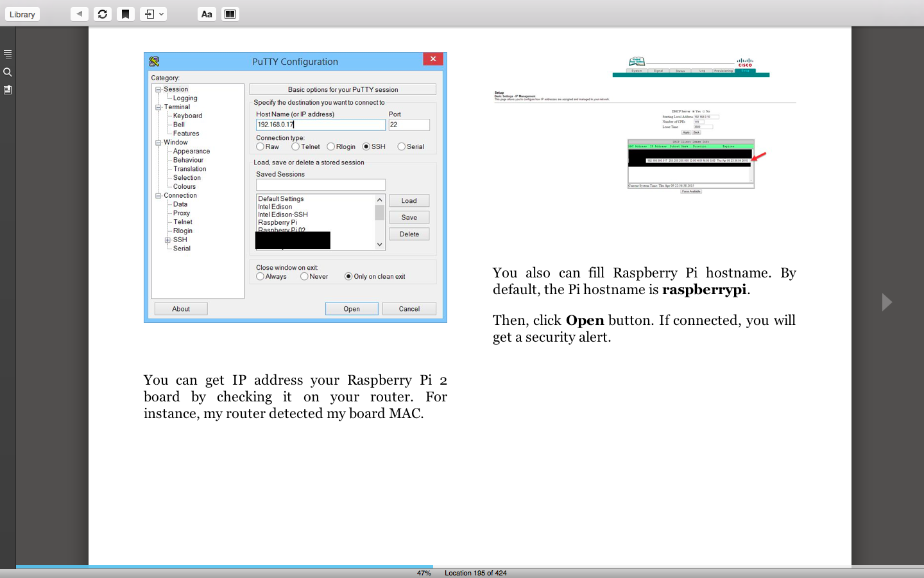Image resolution: width=924 pixels, height=578 pixels.
Task: Click the Saved Sessions name field
Action: pyautogui.click(x=321, y=185)
